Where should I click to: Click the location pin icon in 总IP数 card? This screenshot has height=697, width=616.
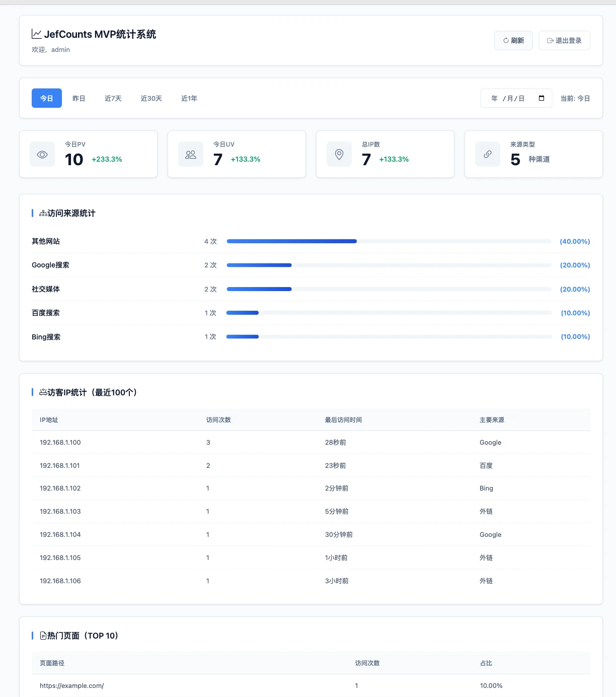[339, 154]
